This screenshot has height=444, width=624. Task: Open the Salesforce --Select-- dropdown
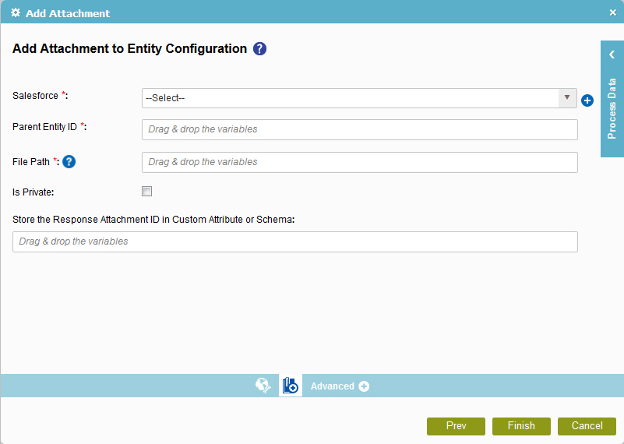(359, 98)
